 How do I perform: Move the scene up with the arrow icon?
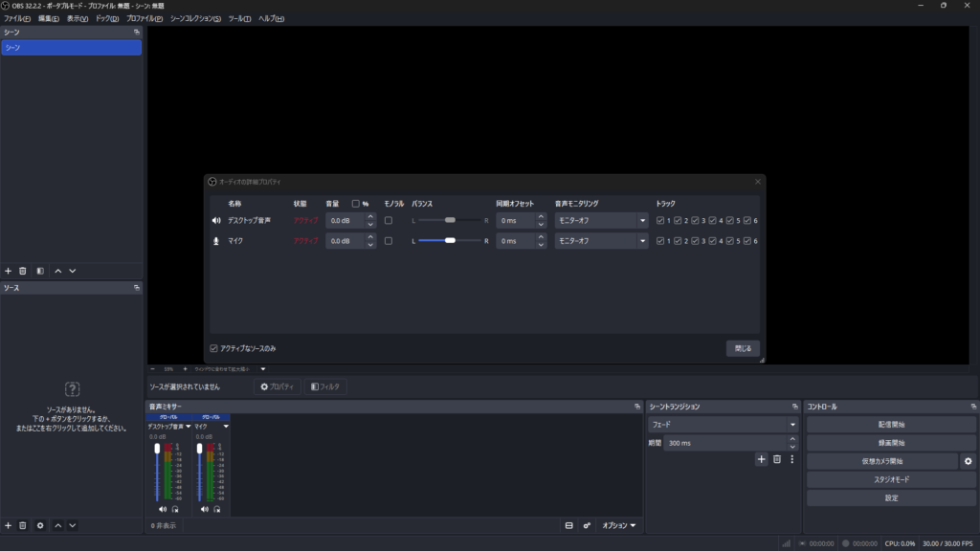click(58, 271)
